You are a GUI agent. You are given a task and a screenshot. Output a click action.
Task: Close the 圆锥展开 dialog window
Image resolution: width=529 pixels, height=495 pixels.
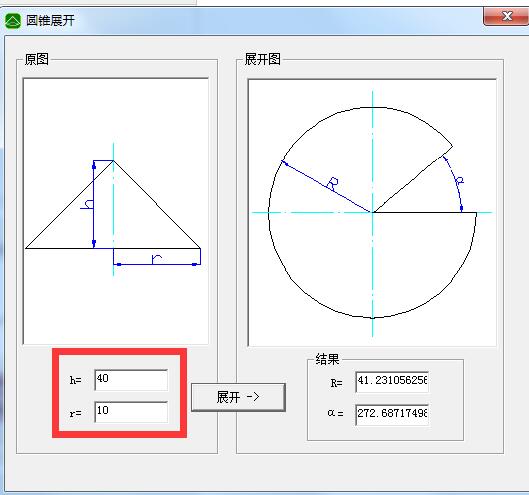click(506, 16)
